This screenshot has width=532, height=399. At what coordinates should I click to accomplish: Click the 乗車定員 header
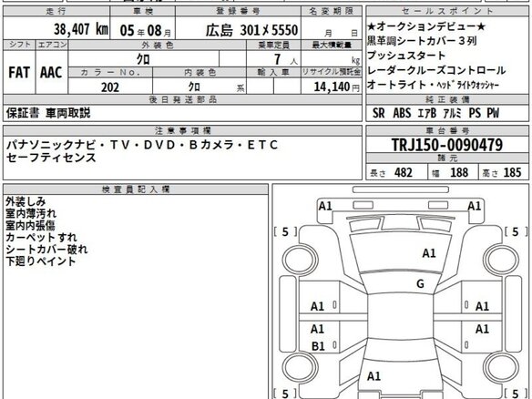(273, 46)
